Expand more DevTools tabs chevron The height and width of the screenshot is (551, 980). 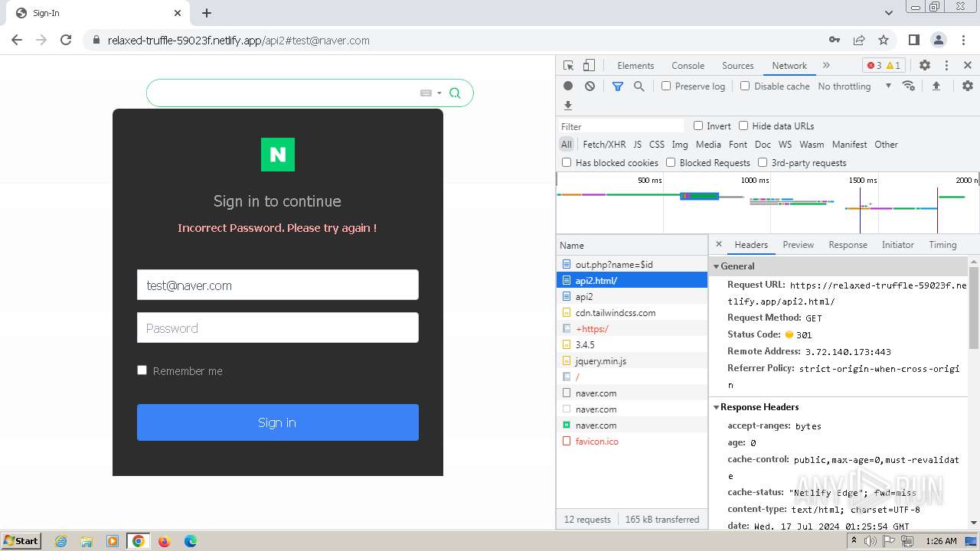tap(826, 65)
